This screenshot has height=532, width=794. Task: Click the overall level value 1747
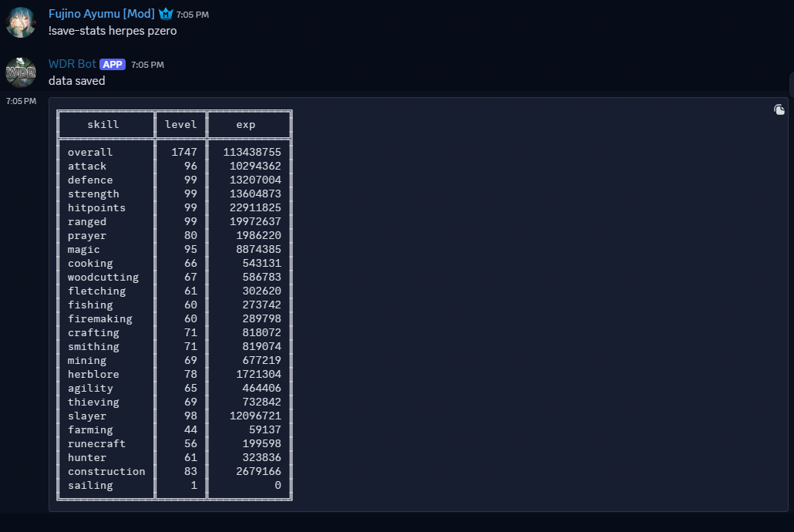pyautogui.click(x=183, y=152)
